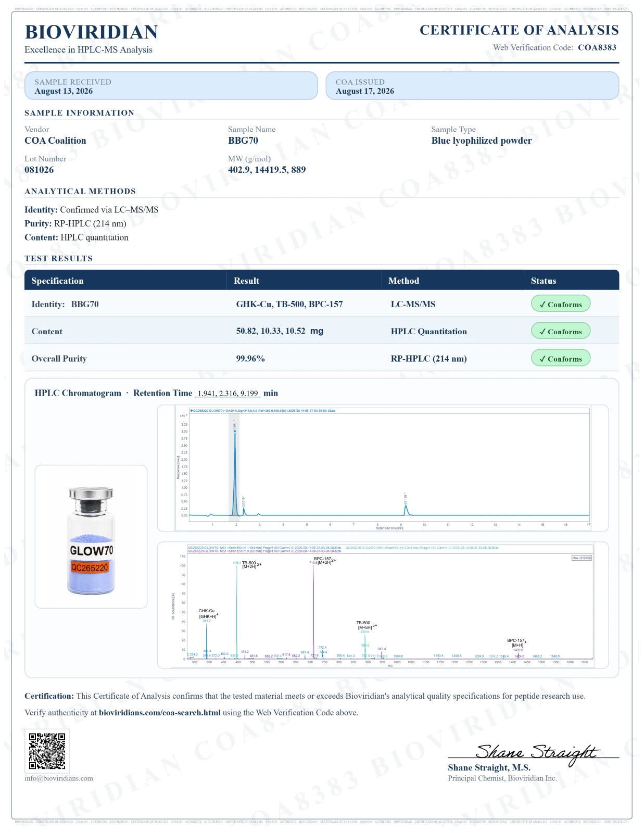Select the Overall Purity specification label
The image size is (644, 833).
coord(59,359)
